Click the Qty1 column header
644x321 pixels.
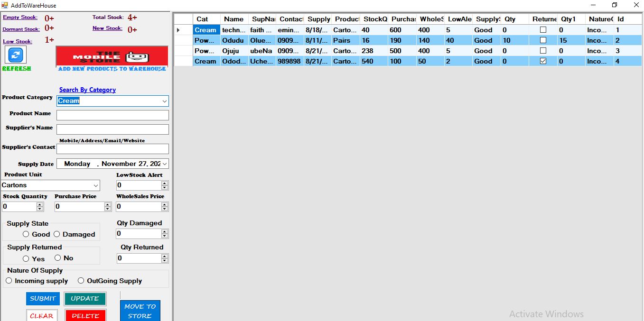tap(571, 19)
